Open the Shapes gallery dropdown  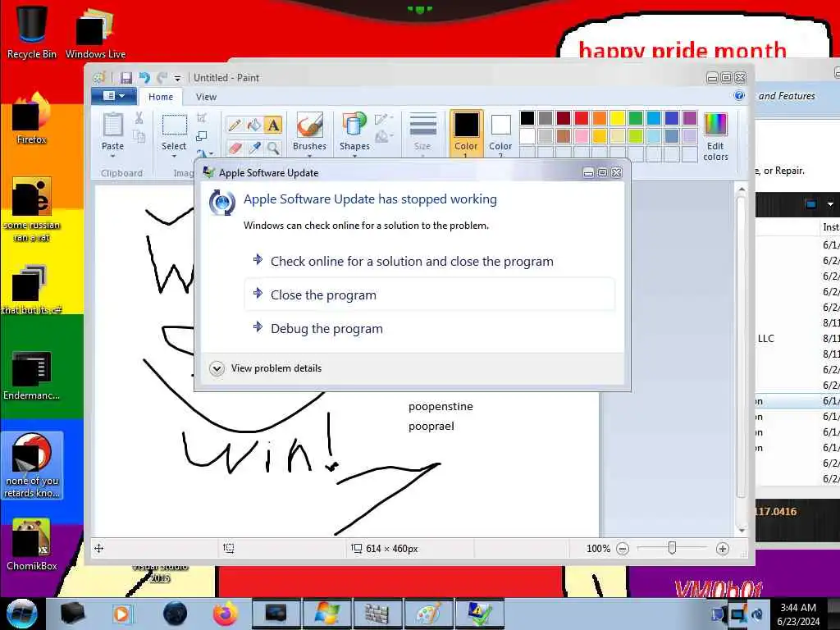354,156
